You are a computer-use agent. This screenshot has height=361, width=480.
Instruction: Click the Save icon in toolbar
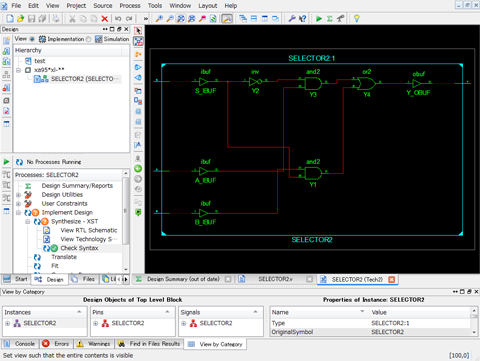pyautogui.click(x=31, y=19)
